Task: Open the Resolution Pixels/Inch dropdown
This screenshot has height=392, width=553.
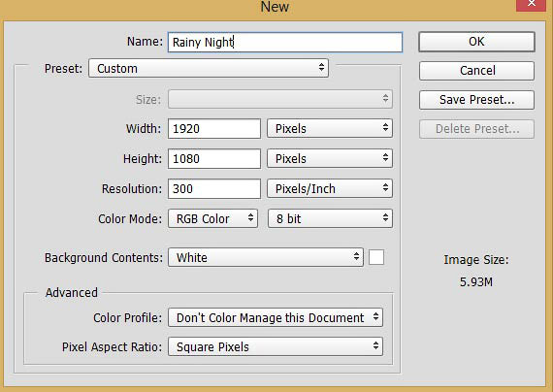Action: coord(330,189)
